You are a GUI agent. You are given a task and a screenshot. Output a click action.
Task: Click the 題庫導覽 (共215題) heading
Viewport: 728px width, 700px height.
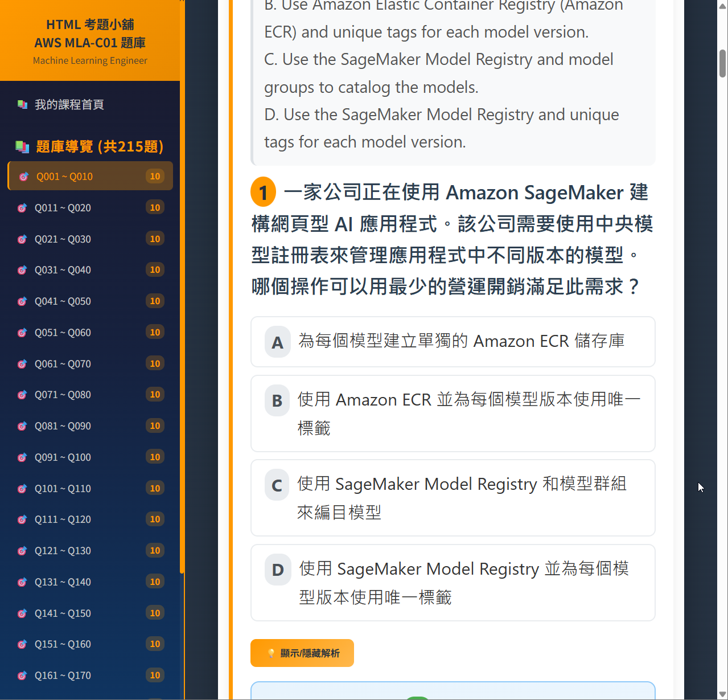click(x=100, y=146)
